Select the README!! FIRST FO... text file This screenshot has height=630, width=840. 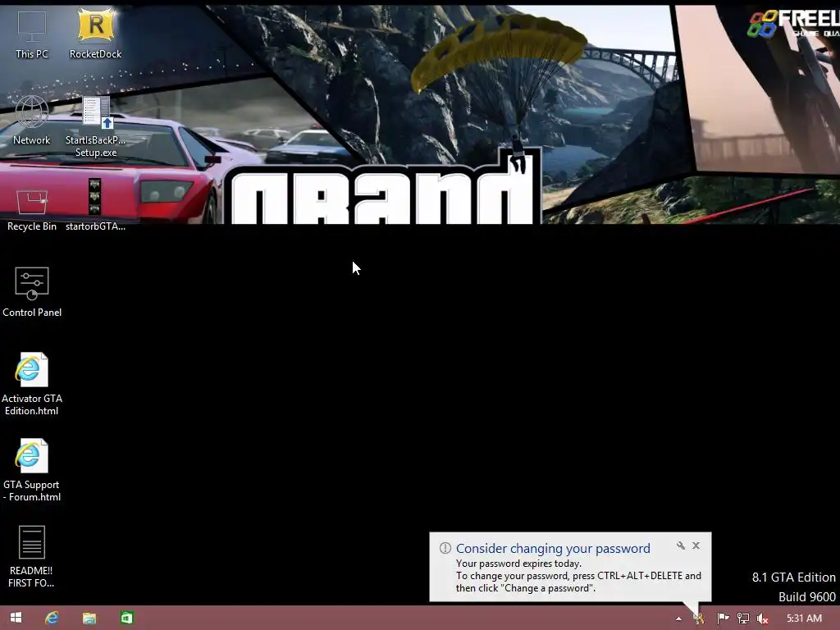[x=32, y=557]
